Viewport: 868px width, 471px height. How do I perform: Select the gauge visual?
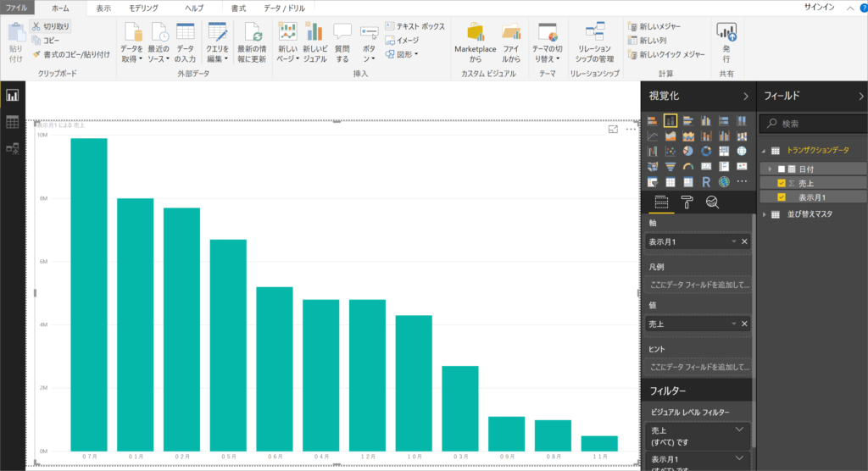688,167
